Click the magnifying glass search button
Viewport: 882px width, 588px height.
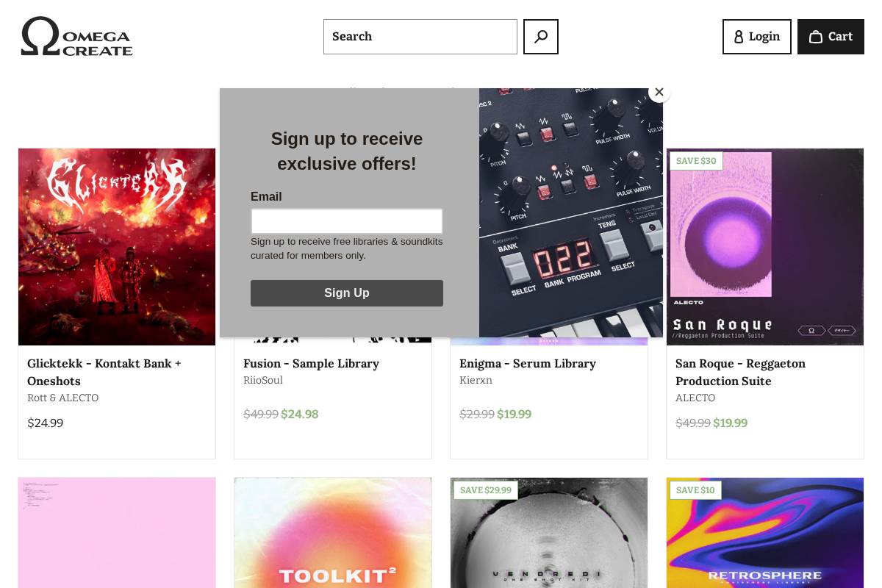[x=541, y=37]
